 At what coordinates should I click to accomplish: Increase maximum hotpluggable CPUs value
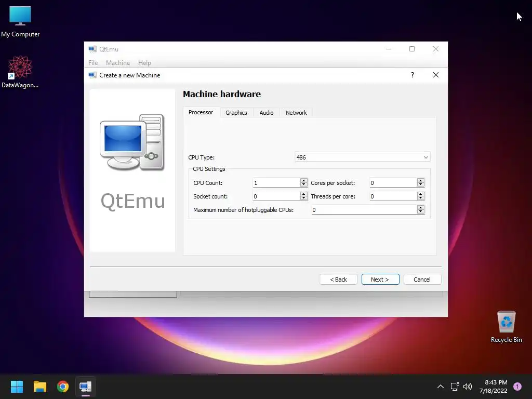(421, 207)
